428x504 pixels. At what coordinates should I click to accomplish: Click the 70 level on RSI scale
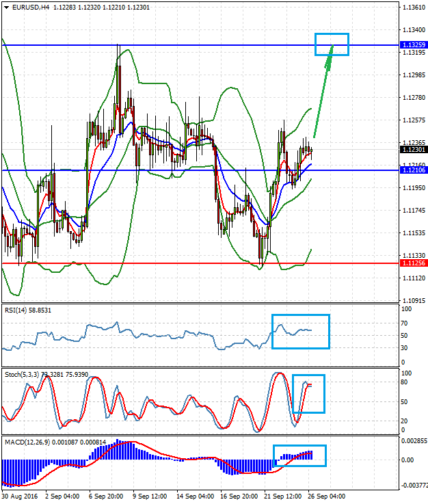pyautogui.click(x=405, y=323)
